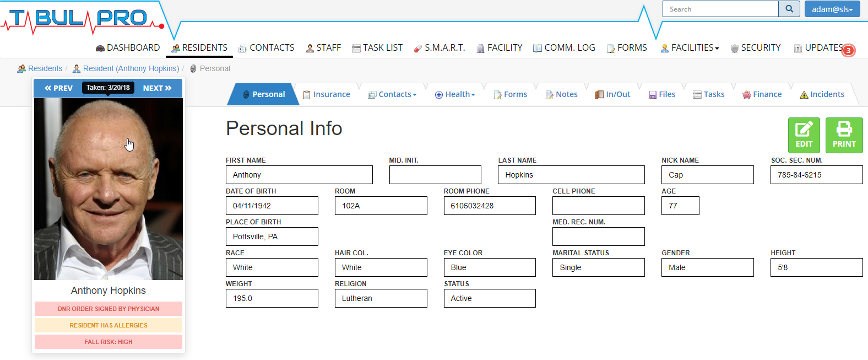This screenshot has width=868, height=360.
Task: Go to Contacts in top navigation
Action: 267,48
